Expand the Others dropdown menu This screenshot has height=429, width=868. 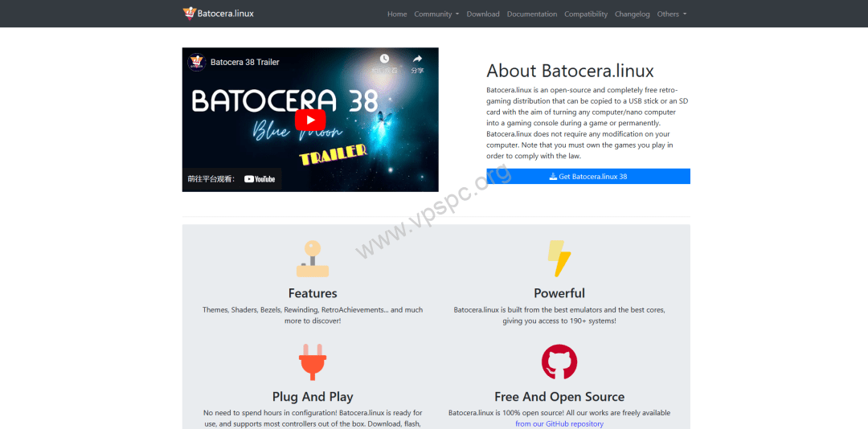(671, 14)
